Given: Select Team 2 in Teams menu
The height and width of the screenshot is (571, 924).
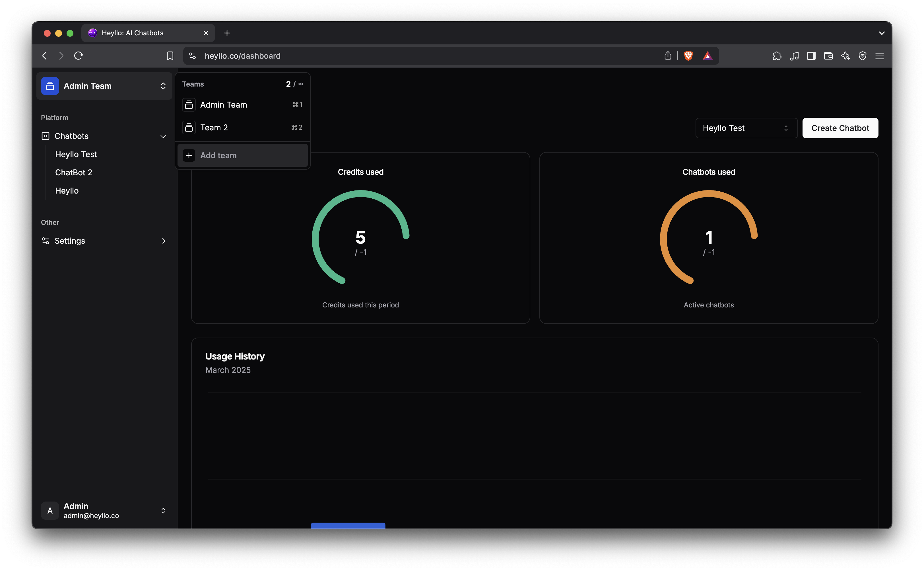Looking at the screenshot, I should click(x=242, y=128).
